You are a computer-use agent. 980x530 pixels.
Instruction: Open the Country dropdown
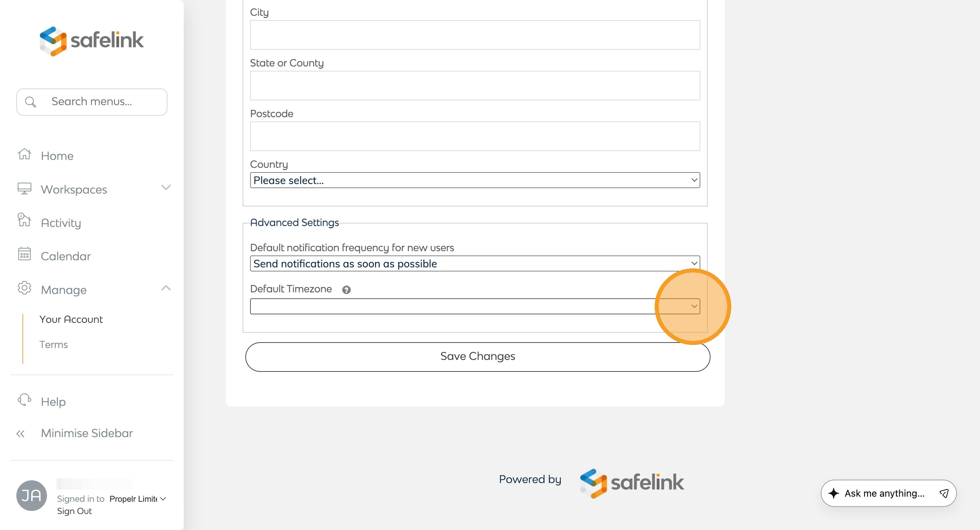(x=475, y=180)
